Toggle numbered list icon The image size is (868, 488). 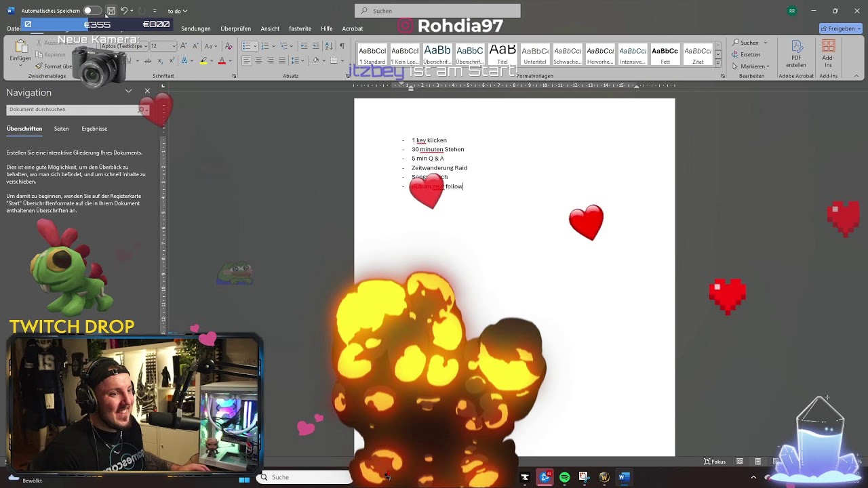[265, 46]
